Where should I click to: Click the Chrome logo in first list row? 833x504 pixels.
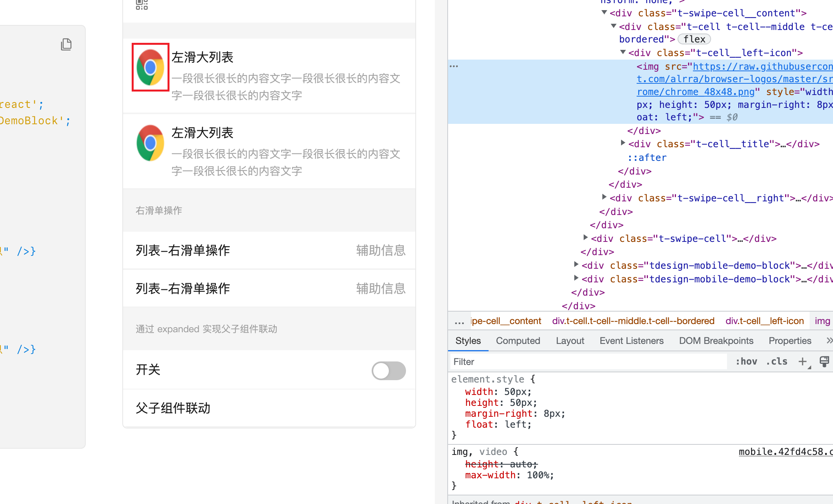click(x=150, y=67)
